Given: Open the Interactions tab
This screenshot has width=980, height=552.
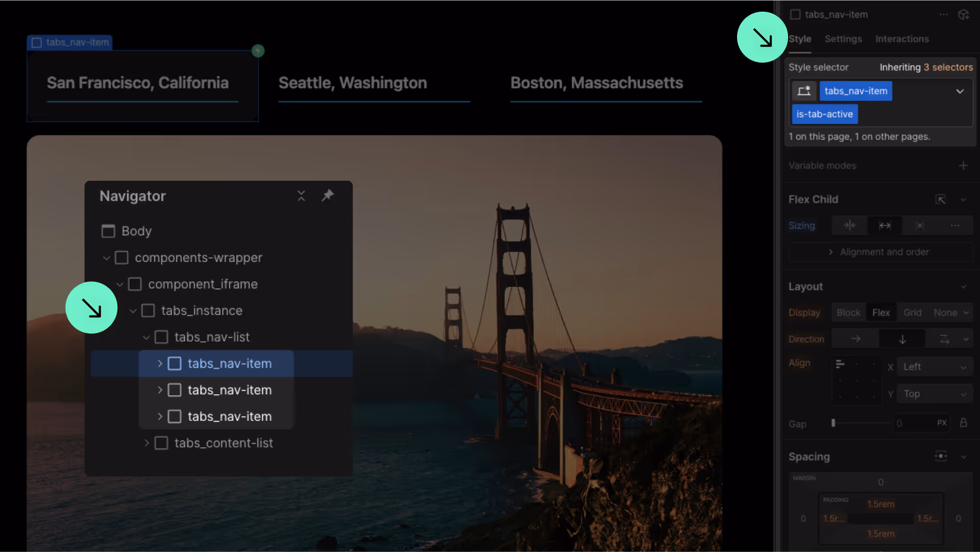Looking at the screenshot, I should click(x=901, y=39).
